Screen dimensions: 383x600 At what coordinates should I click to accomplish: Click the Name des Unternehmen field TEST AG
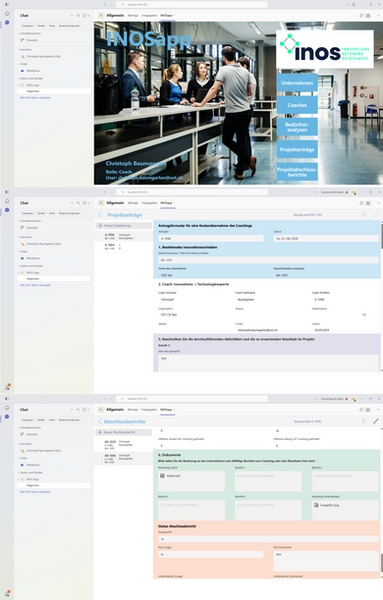(211, 275)
